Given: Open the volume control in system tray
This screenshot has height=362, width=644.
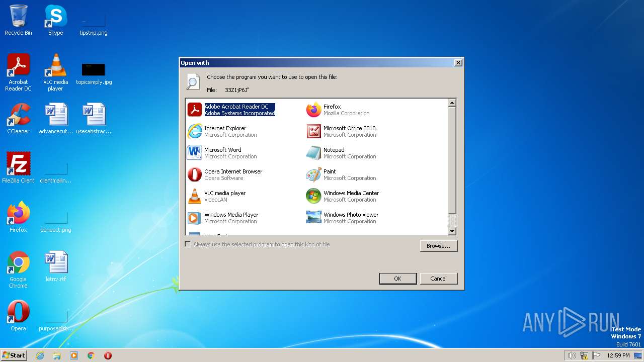Looking at the screenshot, I should pyautogui.click(x=572, y=355).
